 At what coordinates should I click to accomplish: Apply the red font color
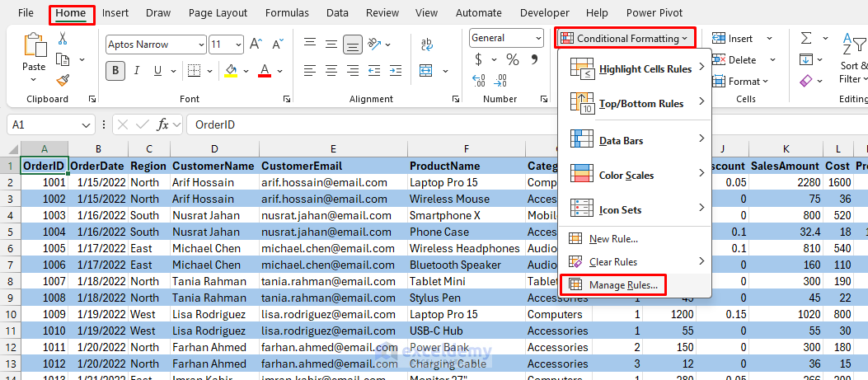point(265,71)
